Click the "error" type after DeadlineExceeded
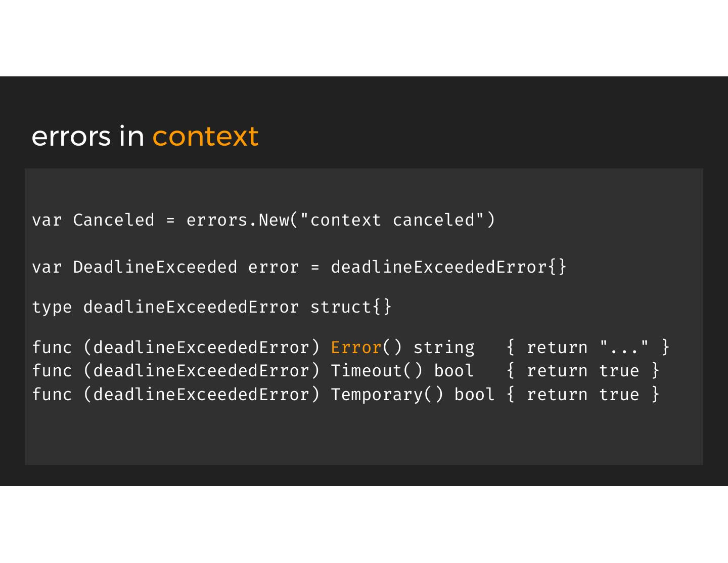728x563 pixels. point(274,267)
